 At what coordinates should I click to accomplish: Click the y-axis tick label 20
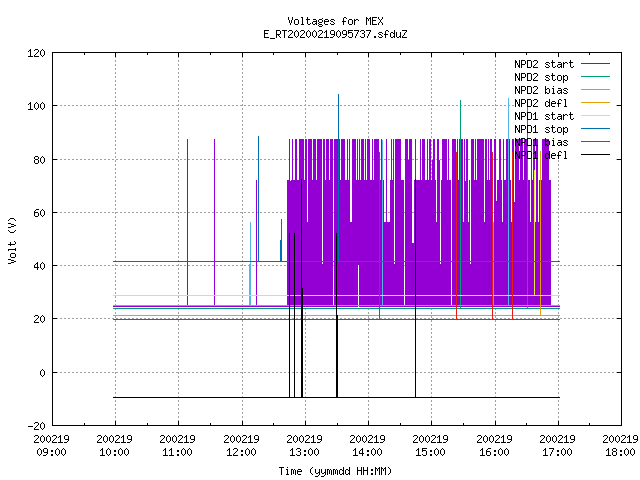40,320
